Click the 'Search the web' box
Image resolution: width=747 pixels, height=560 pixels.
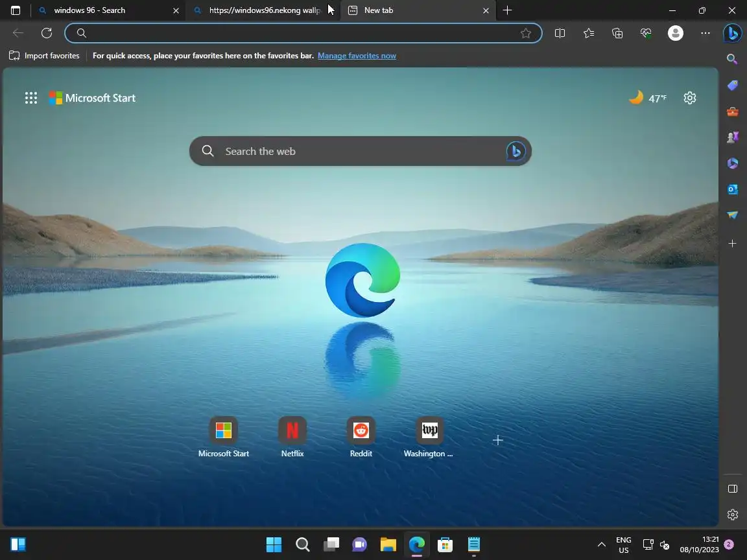(360, 152)
